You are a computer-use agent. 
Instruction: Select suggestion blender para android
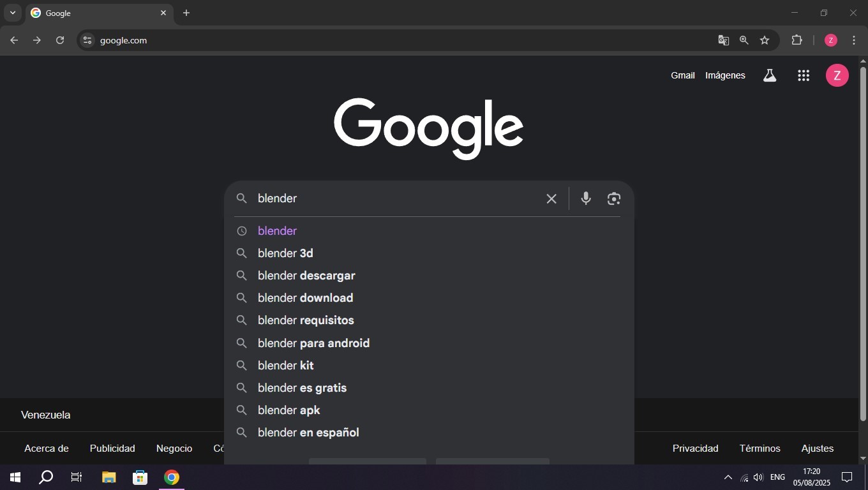[429, 343]
